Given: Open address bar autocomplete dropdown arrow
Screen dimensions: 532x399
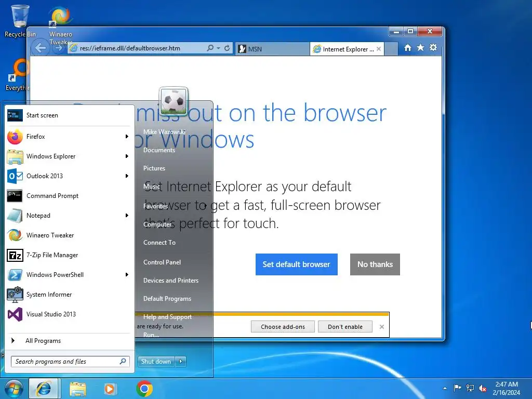Looking at the screenshot, I should [x=219, y=48].
